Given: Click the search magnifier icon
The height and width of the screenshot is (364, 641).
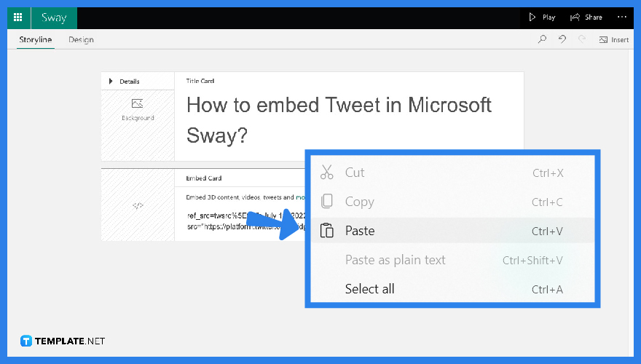Looking at the screenshot, I should point(542,39).
